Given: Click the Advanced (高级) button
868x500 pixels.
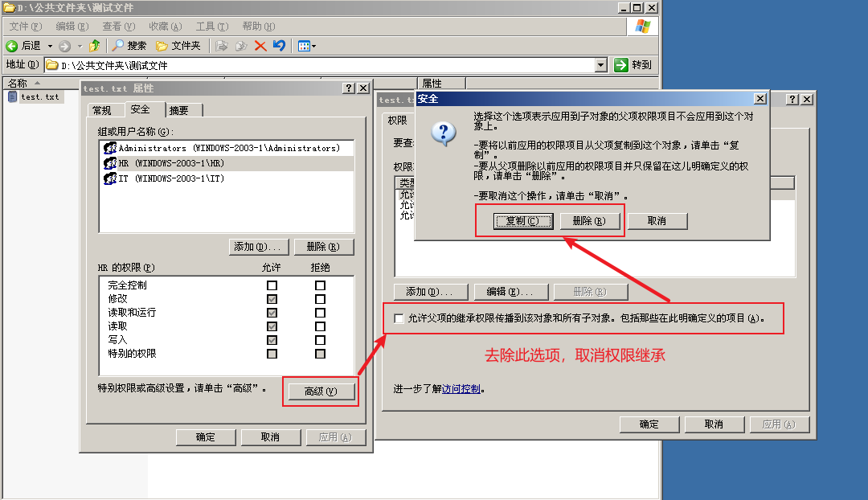Looking at the screenshot, I should [320, 391].
